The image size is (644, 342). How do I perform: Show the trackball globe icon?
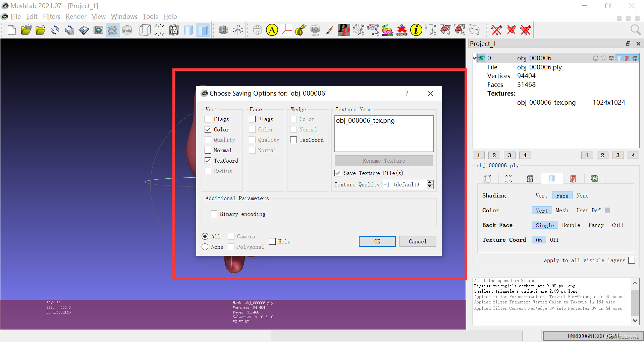click(258, 30)
